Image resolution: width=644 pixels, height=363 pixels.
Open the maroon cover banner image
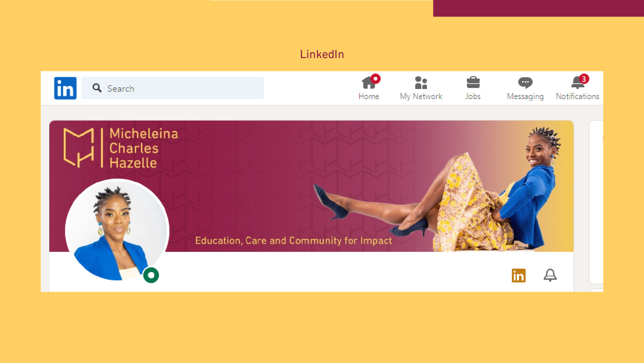[311, 186]
